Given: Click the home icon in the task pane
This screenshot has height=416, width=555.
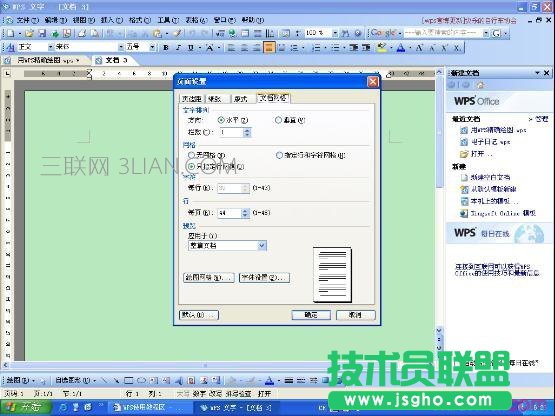Looking at the screenshot, I should tap(480, 85).
